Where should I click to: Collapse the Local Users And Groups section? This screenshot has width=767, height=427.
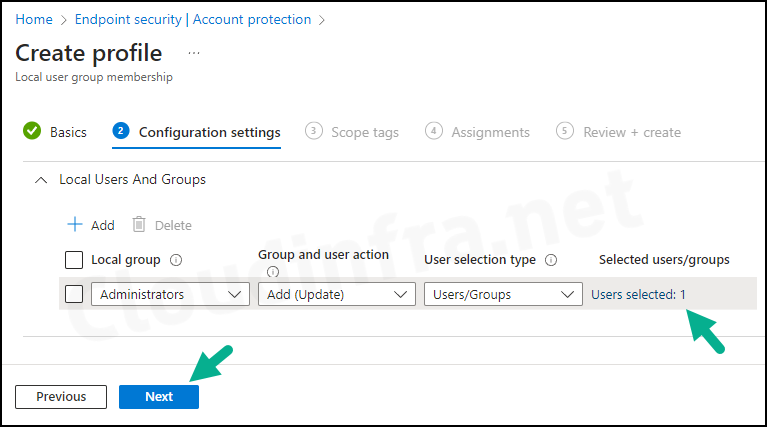(41, 180)
